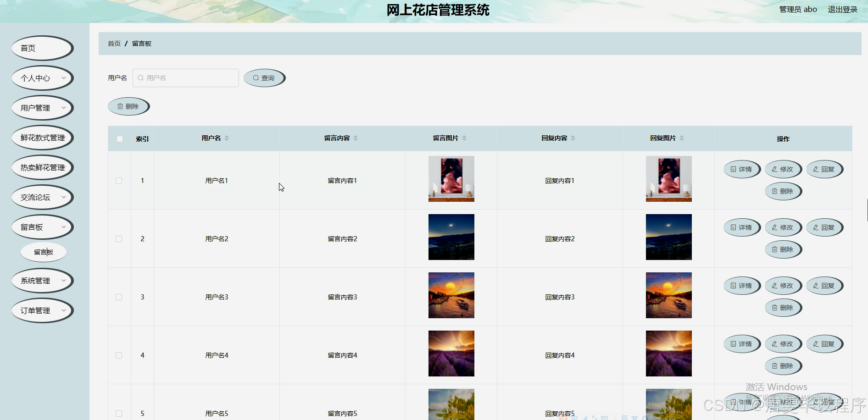This screenshot has height=420, width=868.
Task: Click 修改 for row 用户名4
Action: pyautogui.click(x=783, y=344)
